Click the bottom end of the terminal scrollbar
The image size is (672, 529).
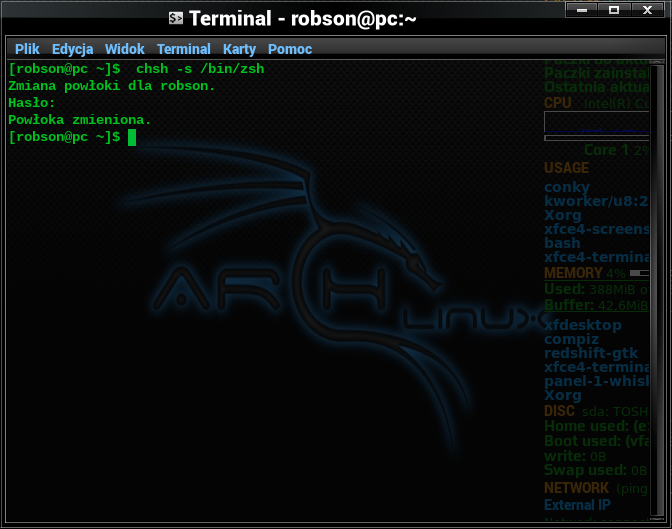[x=657, y=519]
